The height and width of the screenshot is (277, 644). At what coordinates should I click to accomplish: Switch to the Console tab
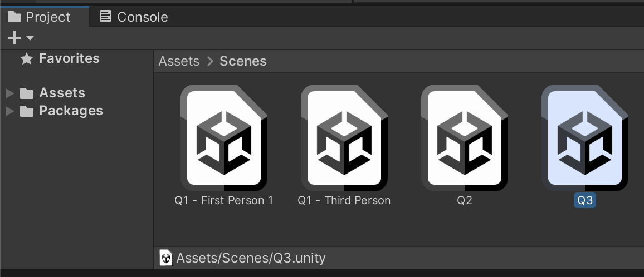click(x=134, y=17)
